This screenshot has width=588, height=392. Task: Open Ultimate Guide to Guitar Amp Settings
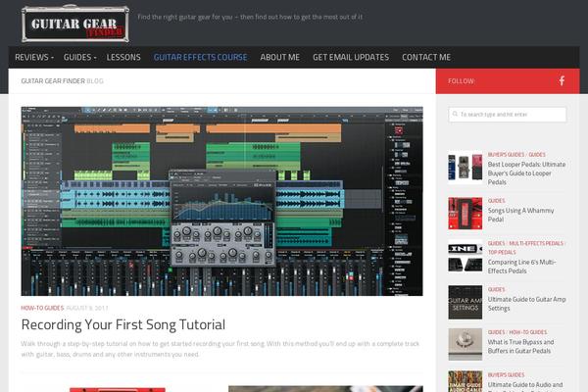526,304
